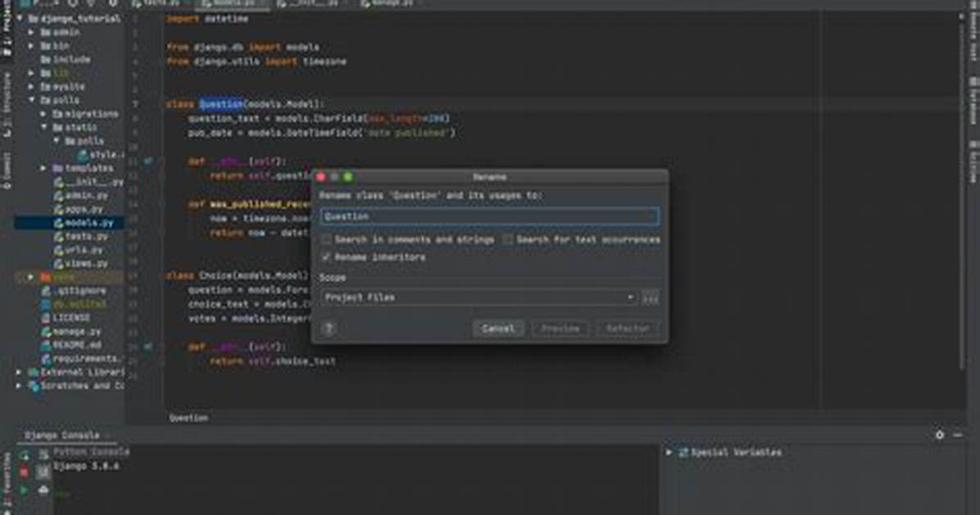Viewport: 980px width, 515px height.
Task: Expand External Libraries node
Action: (x=19, y=372)
